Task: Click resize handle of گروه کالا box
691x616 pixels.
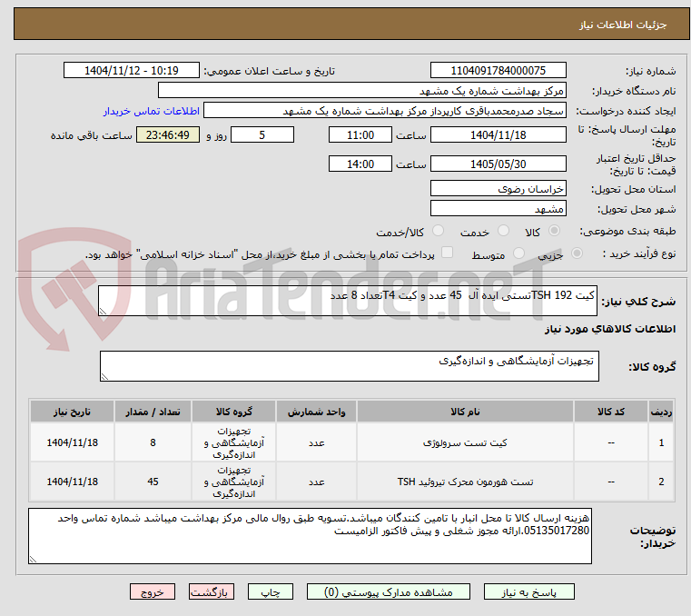Action: pos(105,376)
